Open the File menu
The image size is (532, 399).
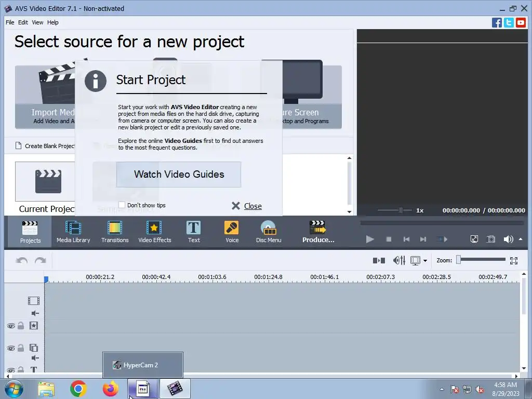pyautogui.click(x=10, y=22)
